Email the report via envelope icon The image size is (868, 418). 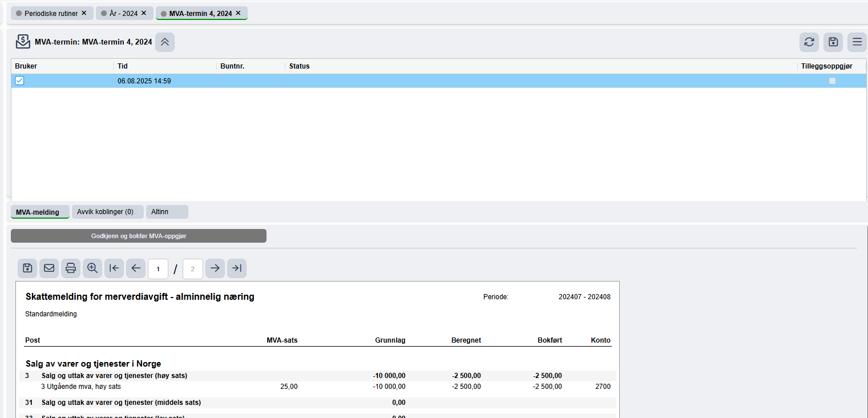49,268
